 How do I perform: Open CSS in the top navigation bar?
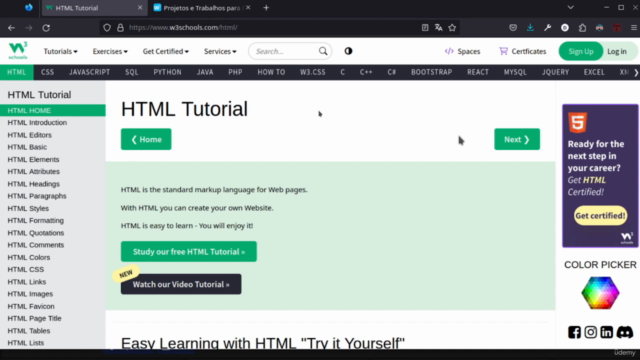click(47, 72)
